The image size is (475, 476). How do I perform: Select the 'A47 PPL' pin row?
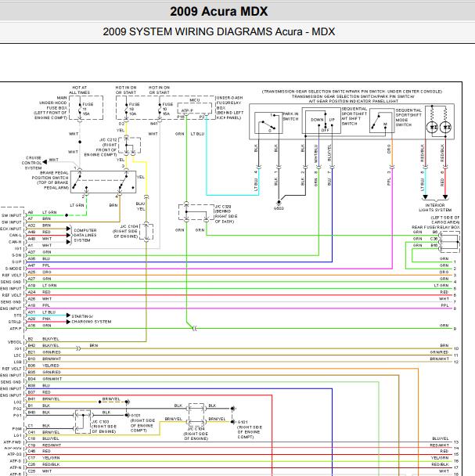[39, 265]
